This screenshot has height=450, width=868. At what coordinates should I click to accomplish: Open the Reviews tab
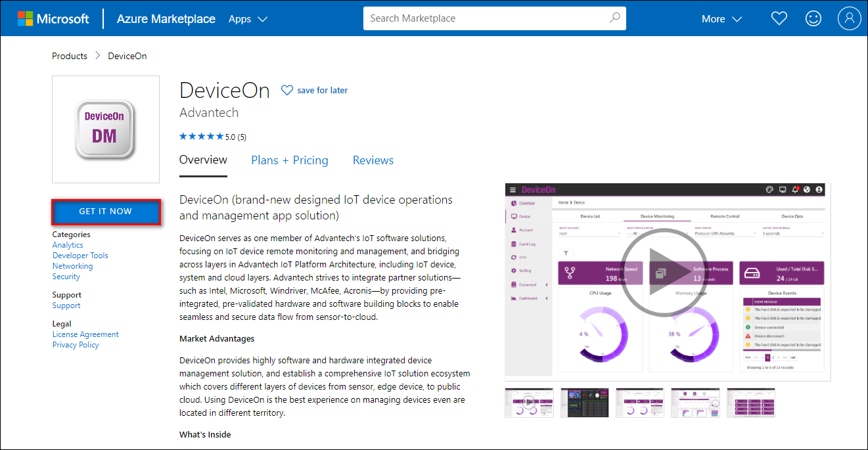[373, 160]
